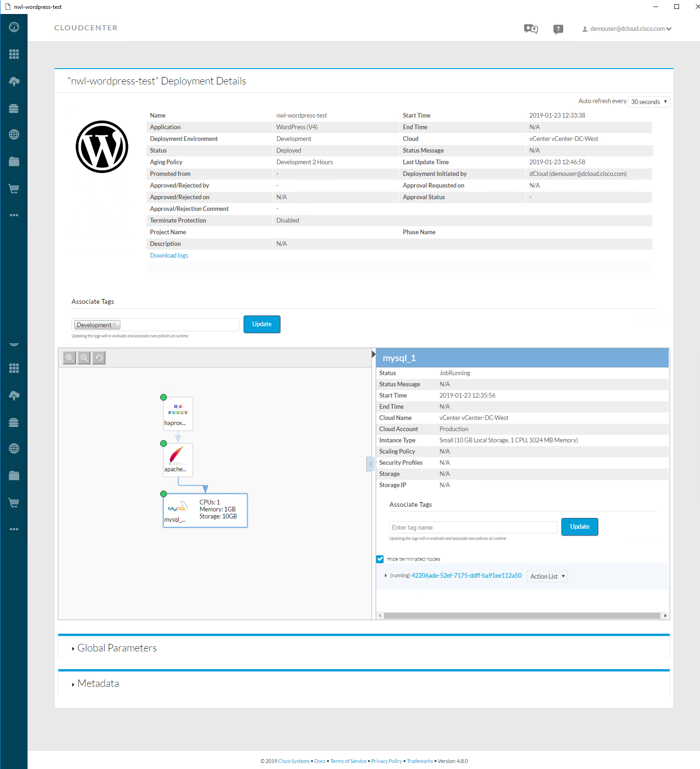The height and width of the screenshot is (769, 700).
Task: Click Download logs link
Action: pos(169,255)
